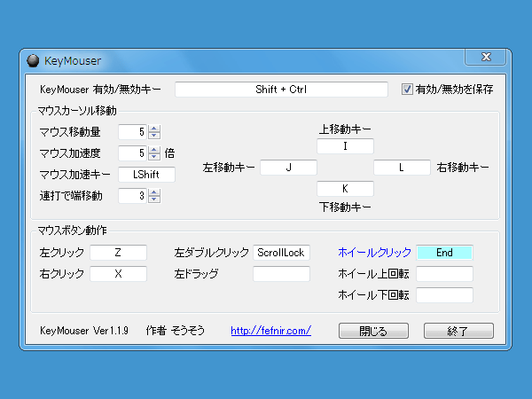Click the empty ホイール下回転 key field
This screenshot has width=532, height=399.
click(444, 295)
